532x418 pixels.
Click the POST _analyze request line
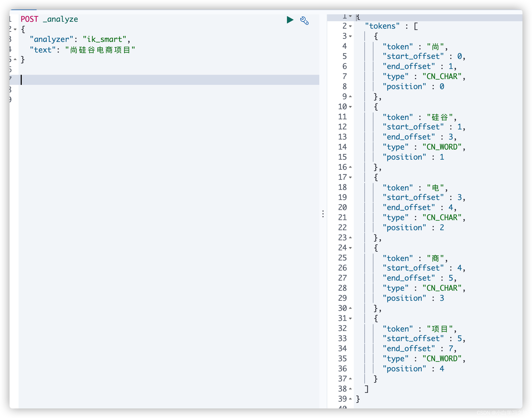[x=49, y=19]
